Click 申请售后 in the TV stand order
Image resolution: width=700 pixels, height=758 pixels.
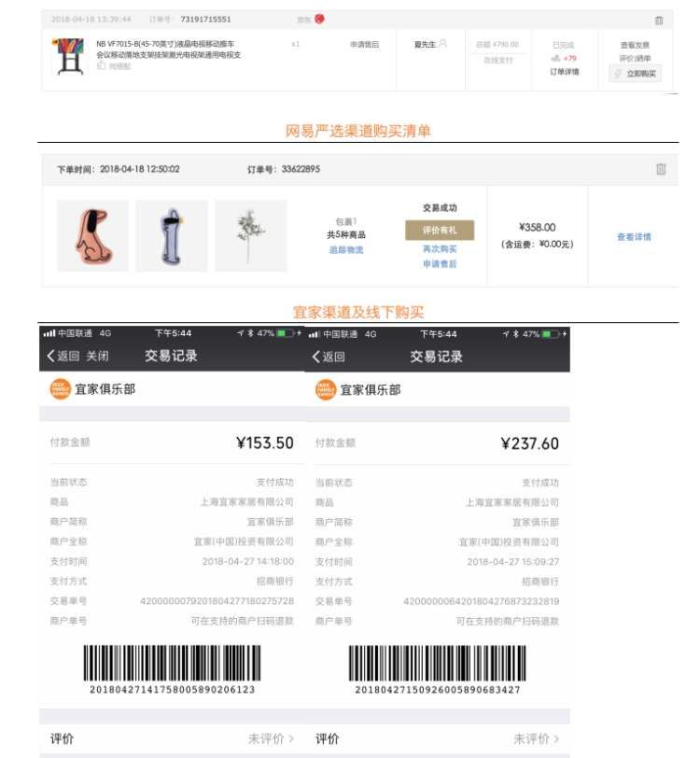coord(365,45)
